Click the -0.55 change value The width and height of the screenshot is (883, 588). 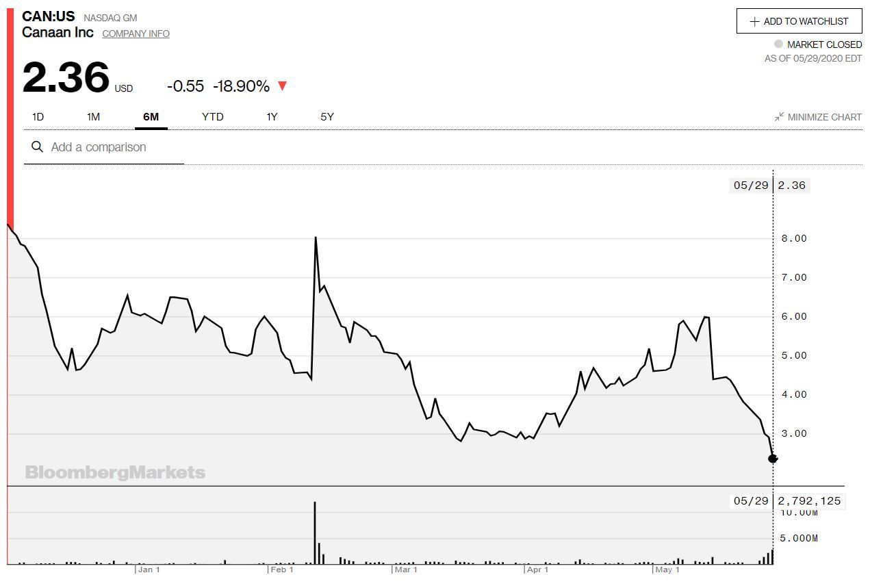pos(185,86)
